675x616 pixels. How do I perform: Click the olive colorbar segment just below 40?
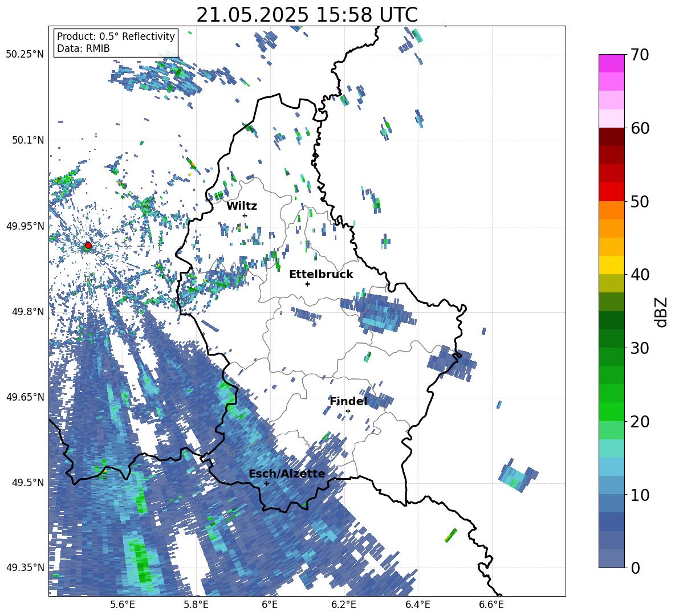(x=611, y=283)
